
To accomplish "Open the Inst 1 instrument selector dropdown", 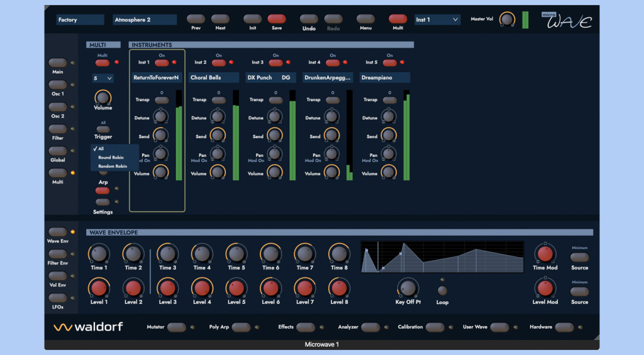I will point(437,19).
